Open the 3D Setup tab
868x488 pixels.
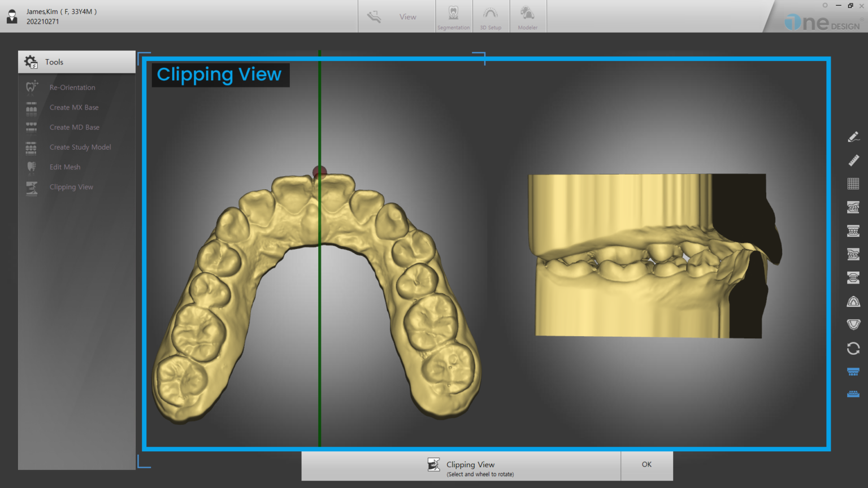click(x=491, y=16)
